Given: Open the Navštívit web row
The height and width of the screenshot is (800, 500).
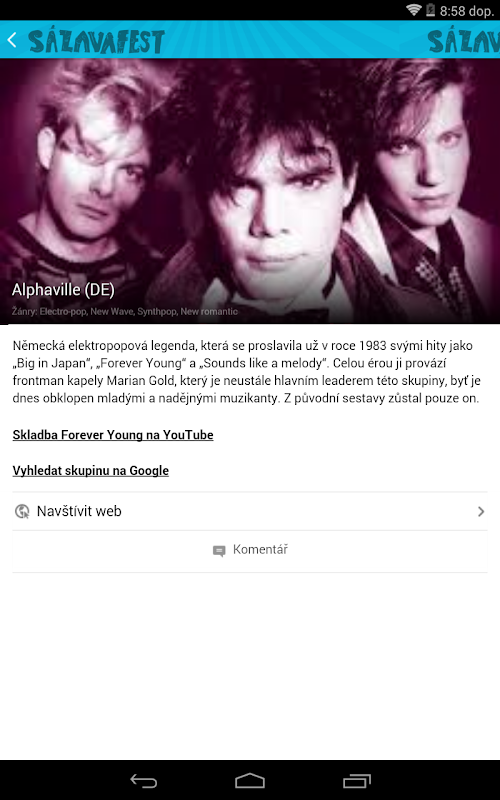Looking at the screenshot, I should (250, 511).
